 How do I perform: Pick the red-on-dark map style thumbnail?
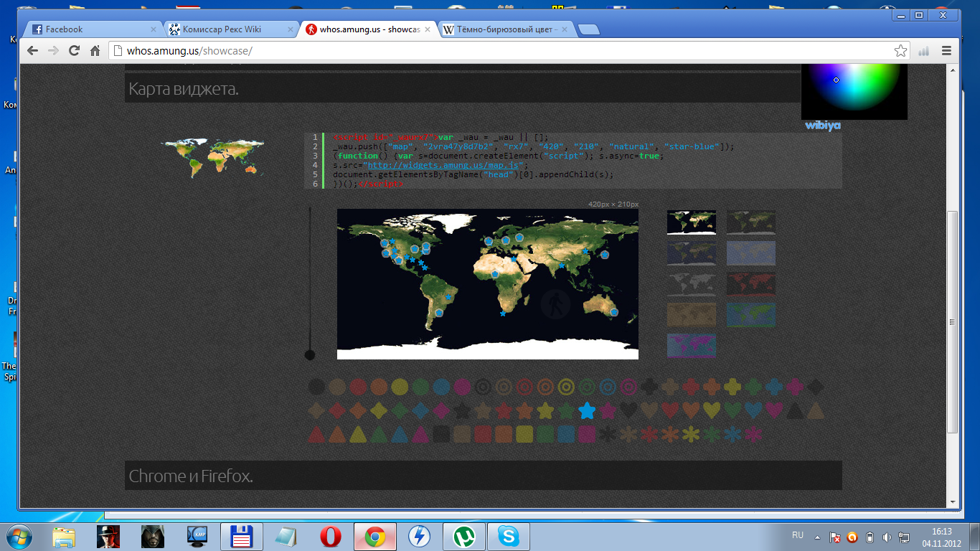tap(751, 284)
